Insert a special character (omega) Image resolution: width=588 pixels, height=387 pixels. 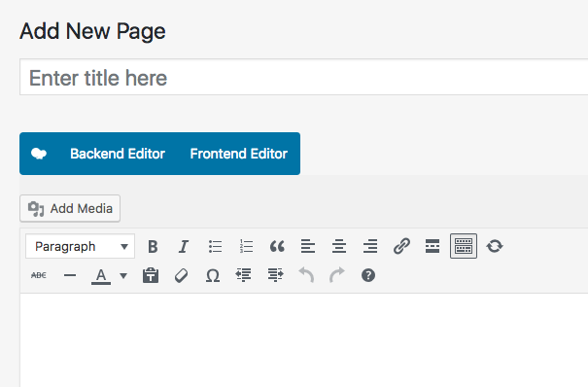pos(213,275)
